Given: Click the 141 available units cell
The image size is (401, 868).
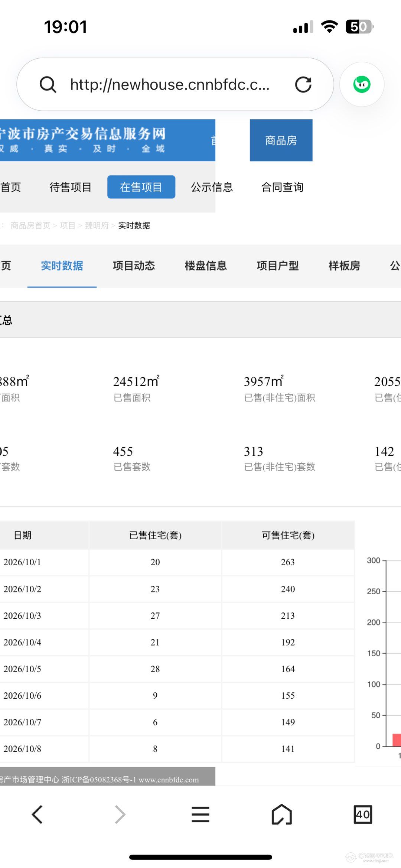Looking at the screenshot, I should tap(288, 749).
